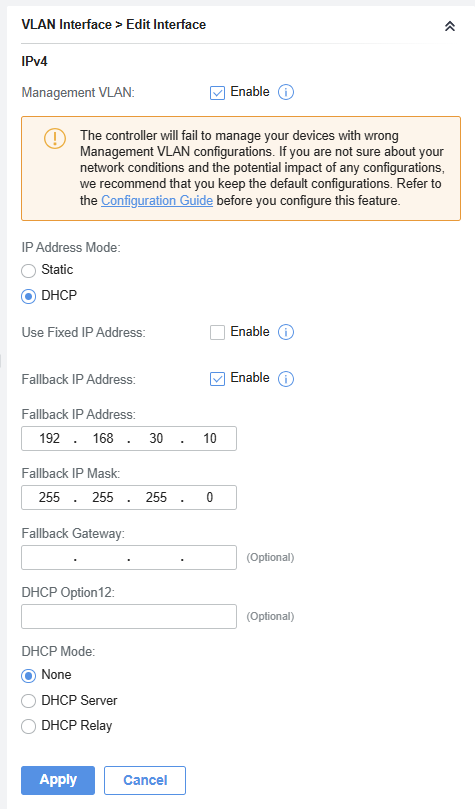The image size is (475, 809).
Task: Uncheck the Management VLAN Enable checkbox
Action: pos(217,93)
